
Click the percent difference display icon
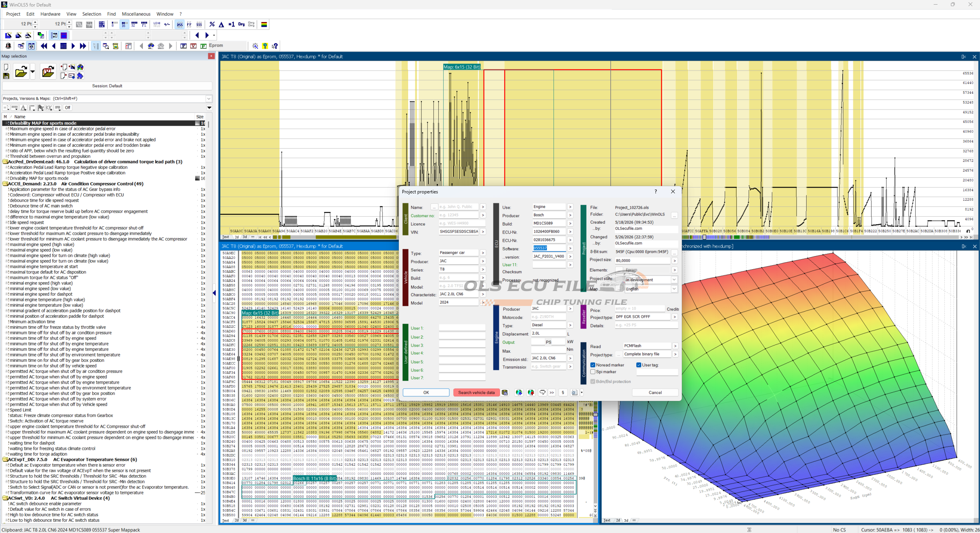coord(212,25)
